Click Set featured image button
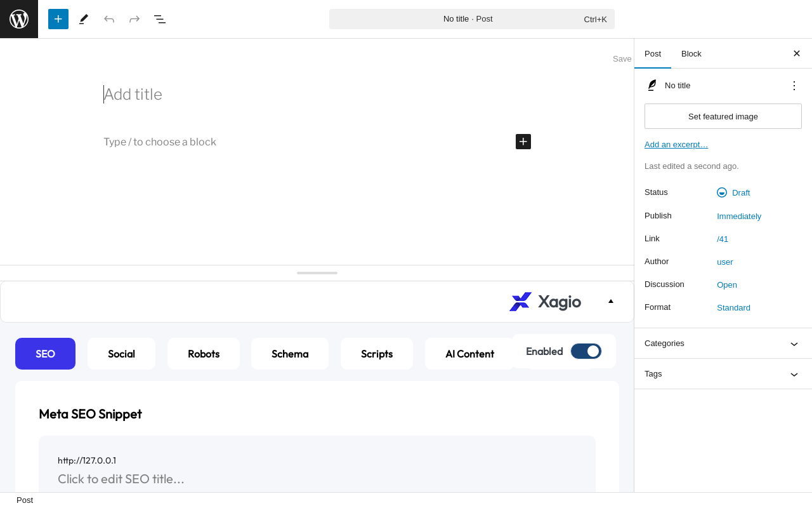This screenshot has height=508, width=812. click(723, 116)
